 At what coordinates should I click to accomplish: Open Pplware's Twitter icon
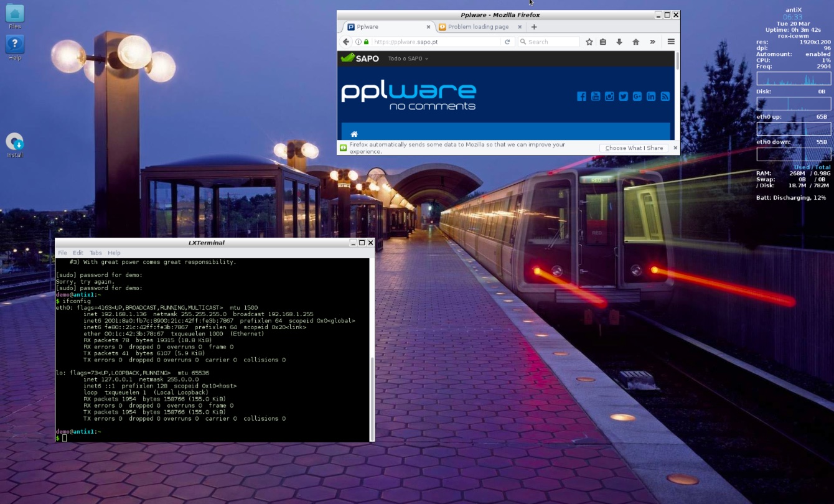point(622,96)
